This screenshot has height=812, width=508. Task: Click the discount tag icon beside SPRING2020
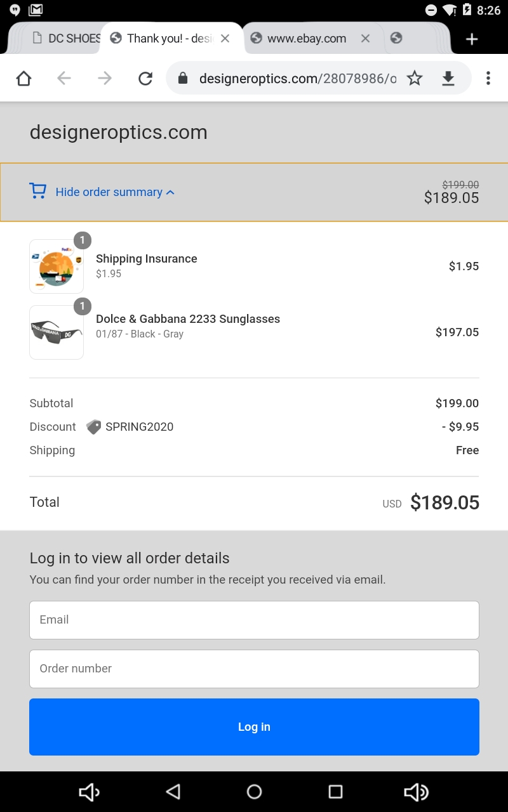[x=93, y=426]
